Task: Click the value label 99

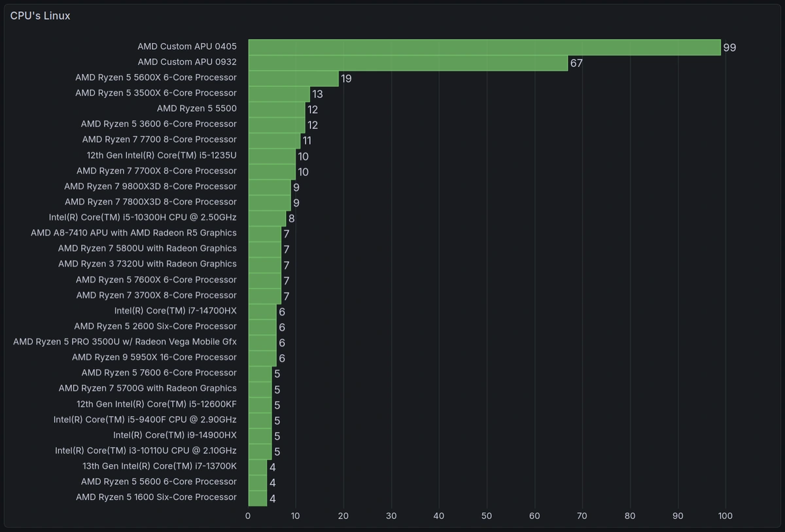Action: coord(729,48)
